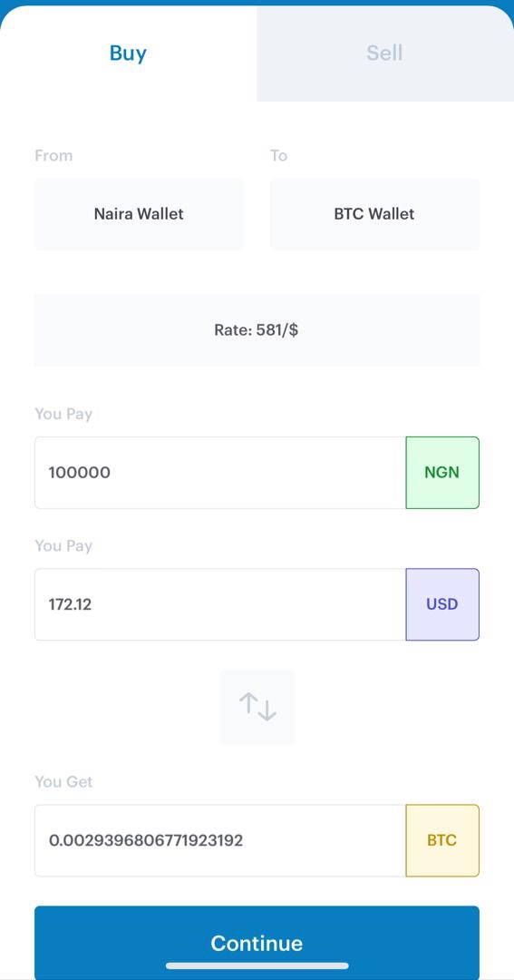Viewport: 514px width, 980px height.
Task: Select the yellow BTC currency badge
Action: click(x=442, y=840)
